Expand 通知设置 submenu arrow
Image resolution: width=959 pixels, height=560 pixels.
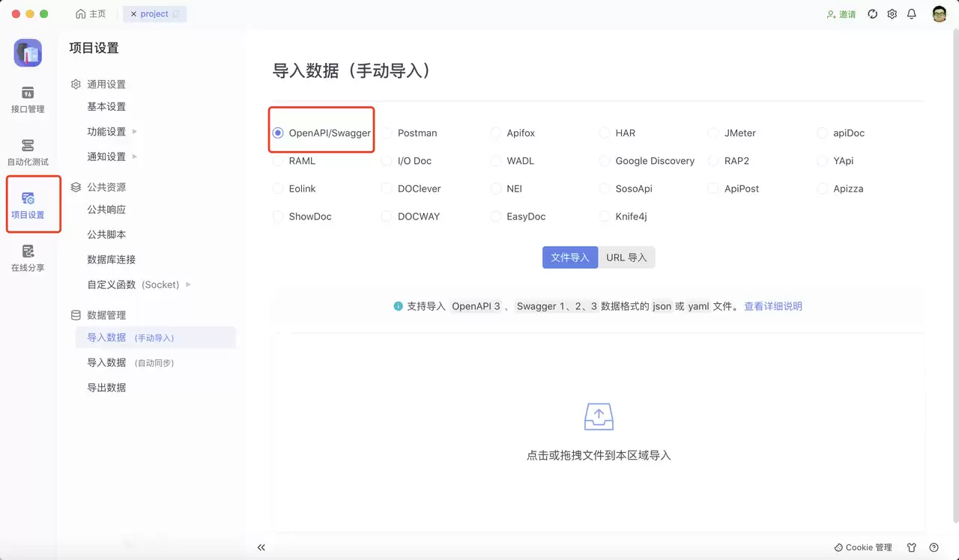pos(135,156)
